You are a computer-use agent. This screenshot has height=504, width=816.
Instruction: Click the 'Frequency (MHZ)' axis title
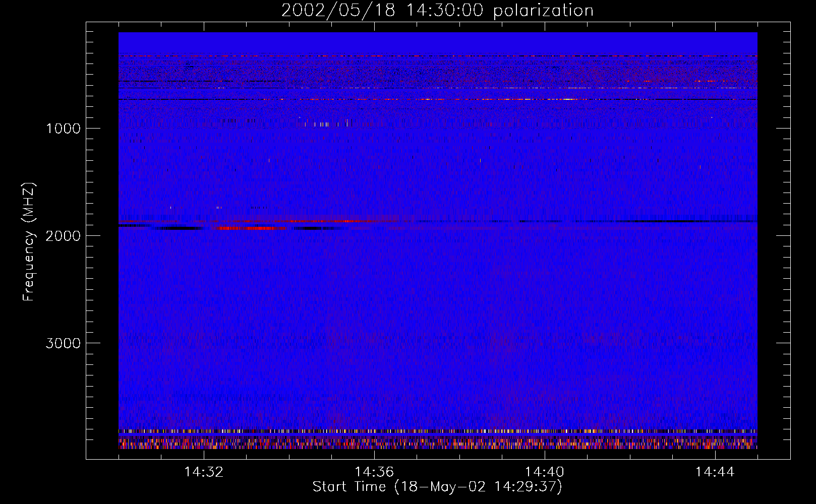point(29,242)
